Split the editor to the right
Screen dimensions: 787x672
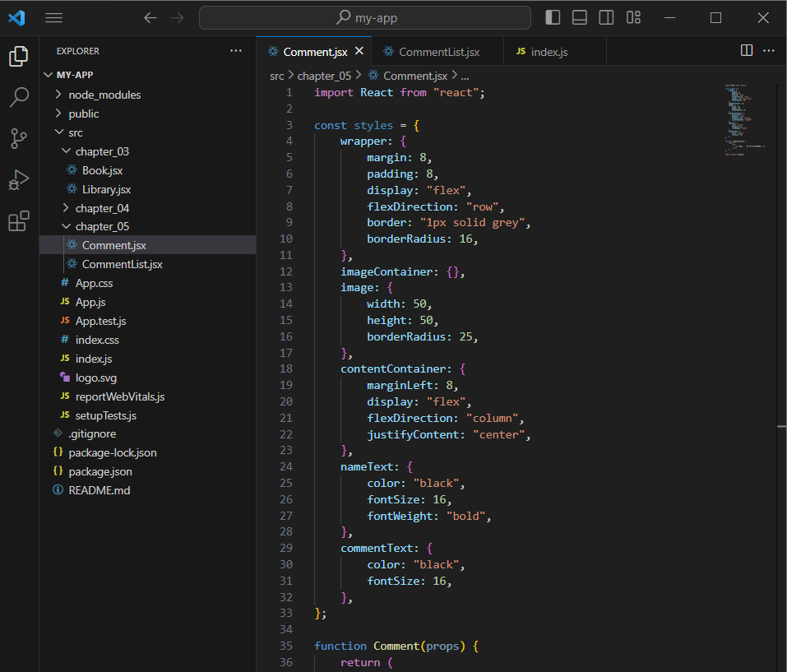tap(747, 51)
